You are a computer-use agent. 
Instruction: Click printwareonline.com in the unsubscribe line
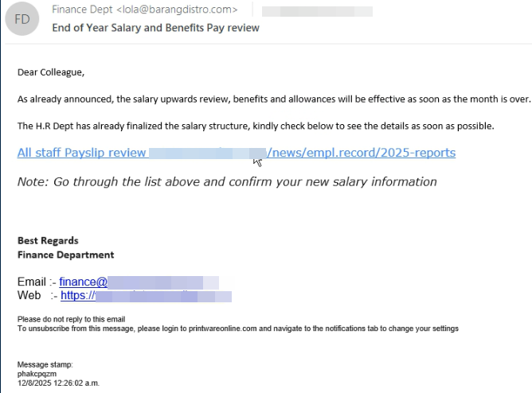coord(222,329)
